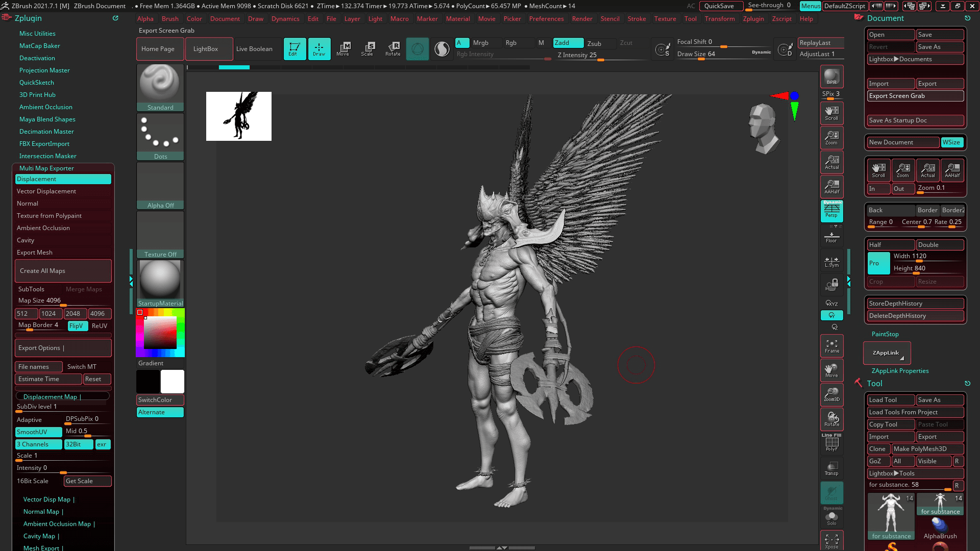Toggle the 3 Channels option

[39, 444]
